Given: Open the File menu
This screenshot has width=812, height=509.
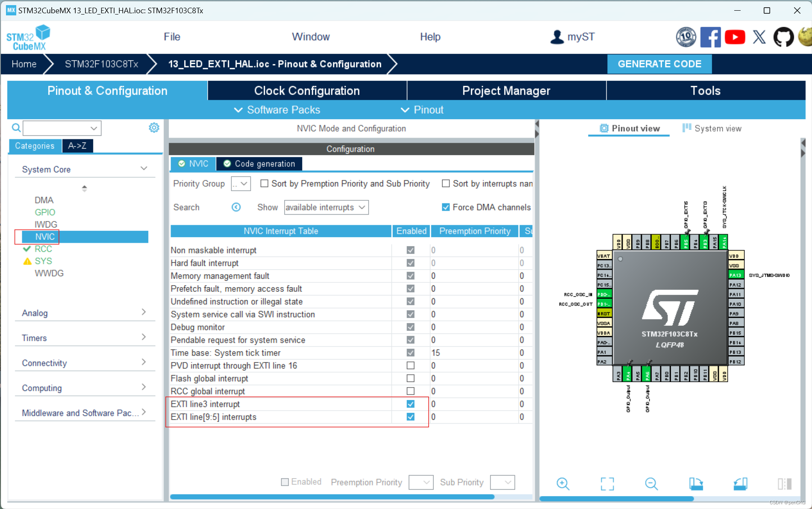Looking at the screenshot, I should click(x=172, y=37).
